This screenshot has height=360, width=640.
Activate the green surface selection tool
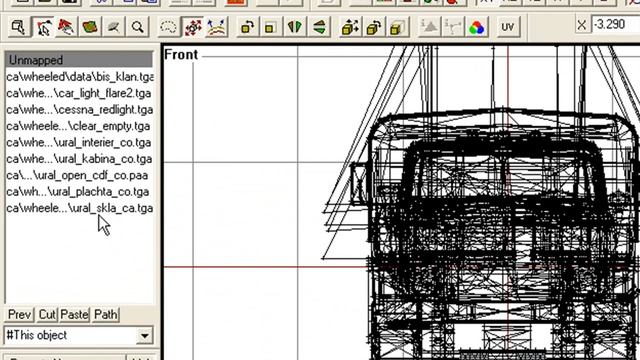coord(90,27)
